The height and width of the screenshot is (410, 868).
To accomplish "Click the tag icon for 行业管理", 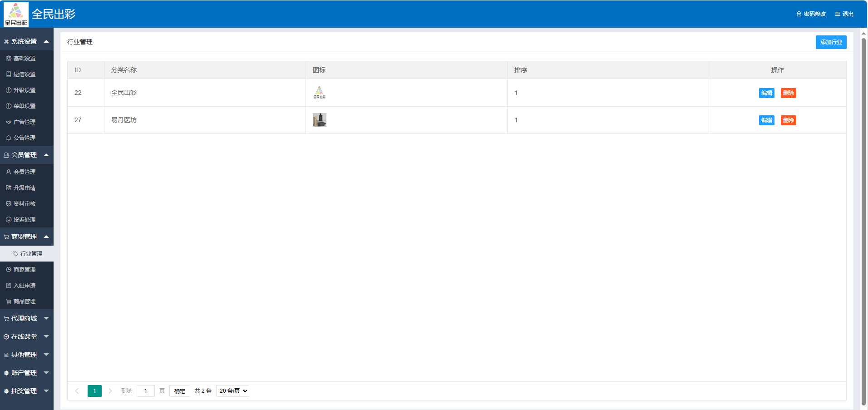I will click(x=15, y=254).
